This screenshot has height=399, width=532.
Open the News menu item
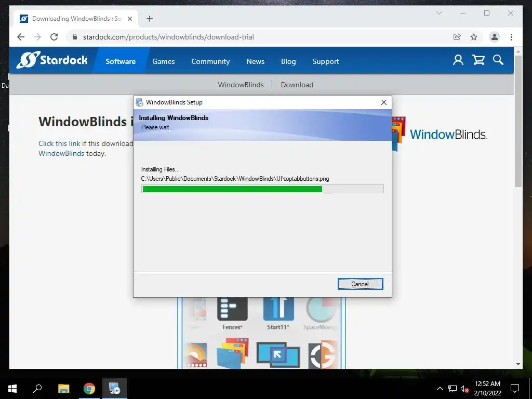(255, 61)
